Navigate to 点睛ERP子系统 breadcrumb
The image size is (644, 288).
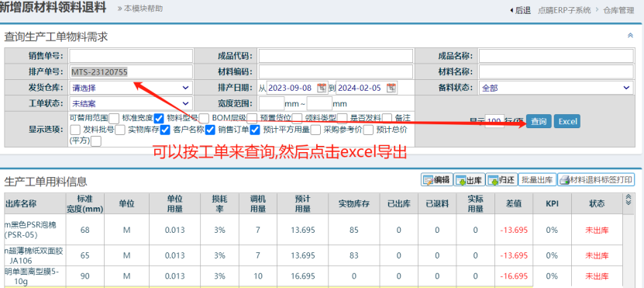point(564,11)
